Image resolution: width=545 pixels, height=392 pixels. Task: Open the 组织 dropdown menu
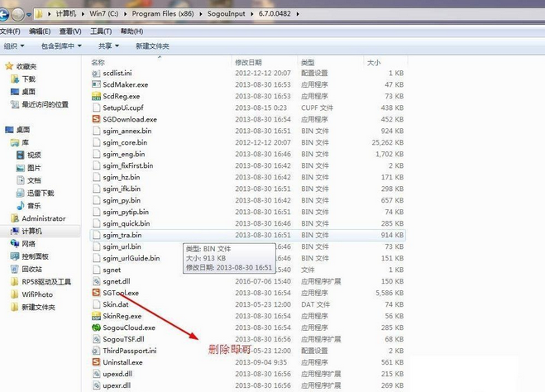click(x=14, y=45)
